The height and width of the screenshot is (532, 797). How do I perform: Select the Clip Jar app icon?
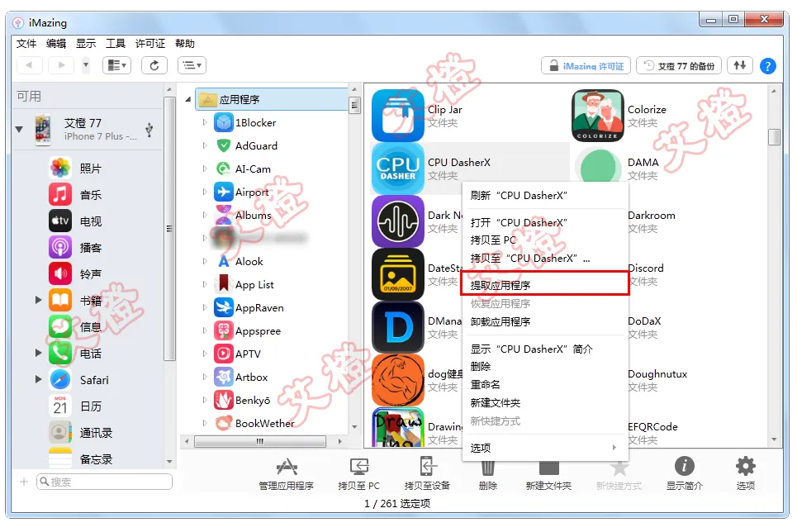tap(397, 116)
